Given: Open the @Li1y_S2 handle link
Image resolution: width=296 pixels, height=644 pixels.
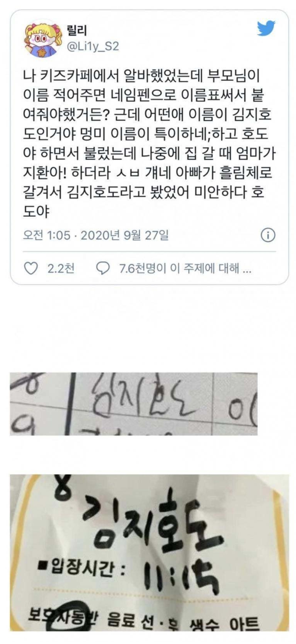Looking at the screenshot, I should point(92,47).
